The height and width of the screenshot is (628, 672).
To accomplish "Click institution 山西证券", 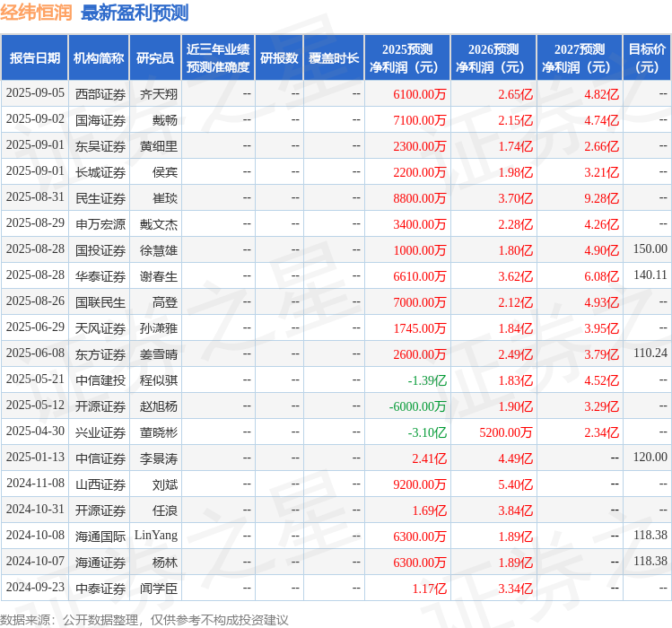I will [100, 484].
